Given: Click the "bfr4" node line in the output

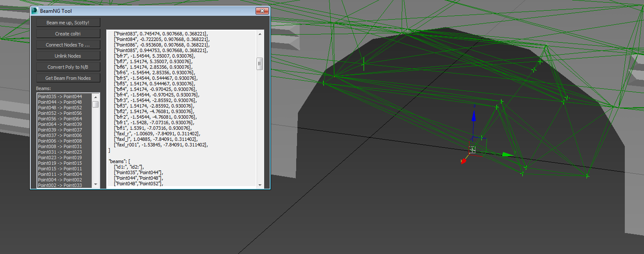Looking at the screenshot, I should coord(156,94).
